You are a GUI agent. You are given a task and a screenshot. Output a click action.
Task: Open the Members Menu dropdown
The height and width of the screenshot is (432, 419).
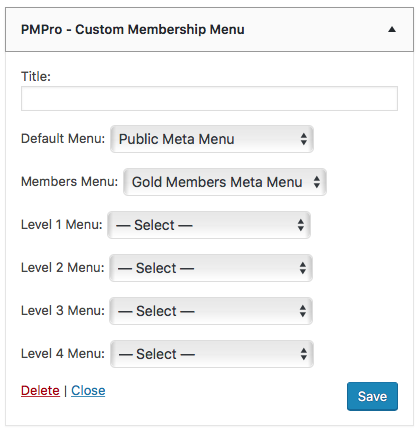pyautogui.click(x=225, y=182)
